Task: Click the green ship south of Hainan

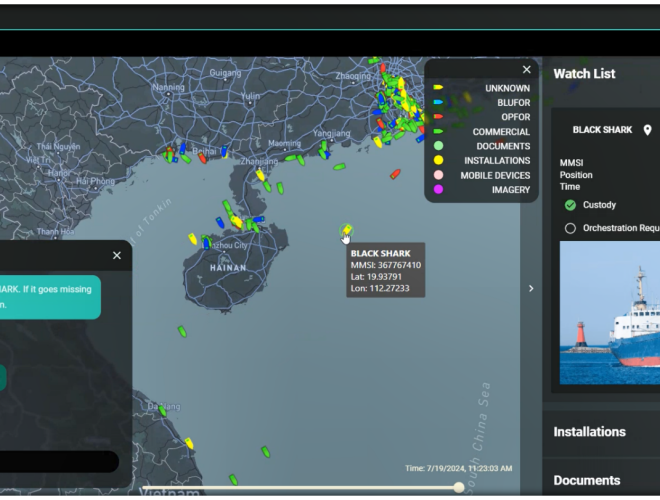Action: (183, 331)
